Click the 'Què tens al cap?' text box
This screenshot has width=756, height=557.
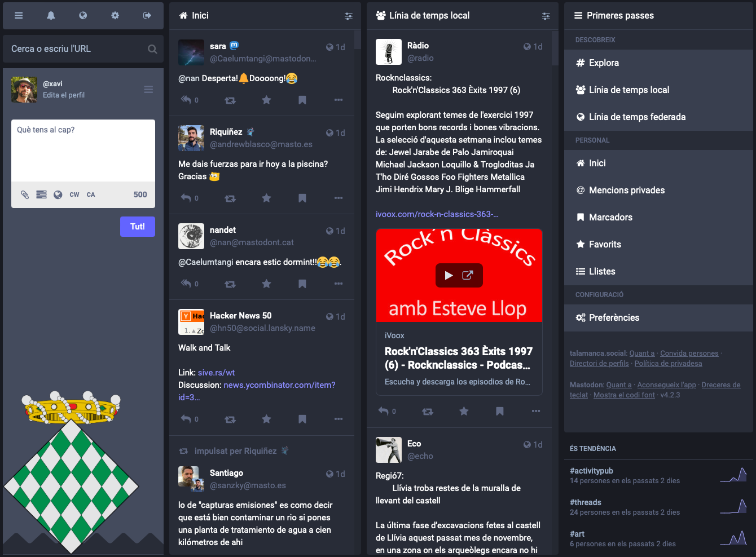click(x=83, y=150)
